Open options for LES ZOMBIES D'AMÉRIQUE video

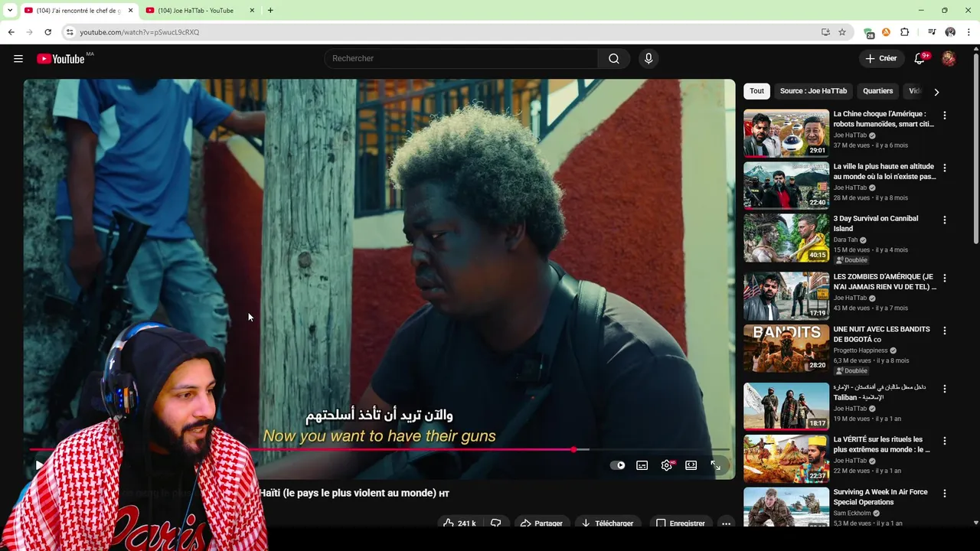coord(944,278)
